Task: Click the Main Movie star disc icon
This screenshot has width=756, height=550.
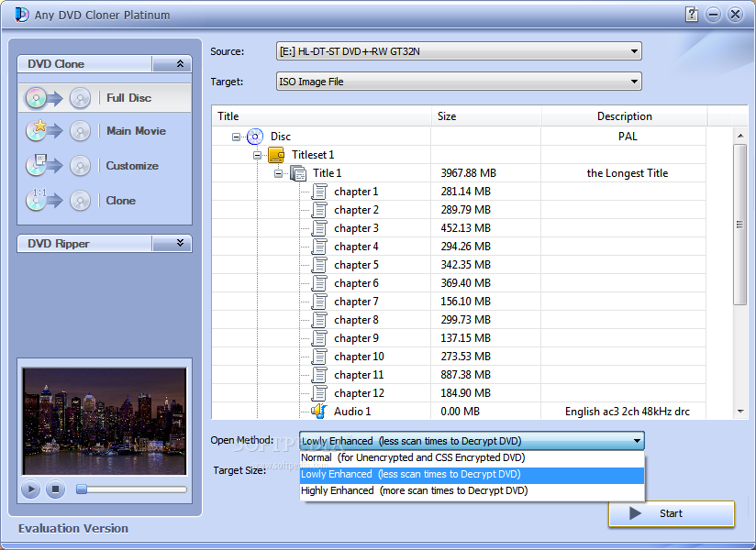Action: [x=58, y=130]
